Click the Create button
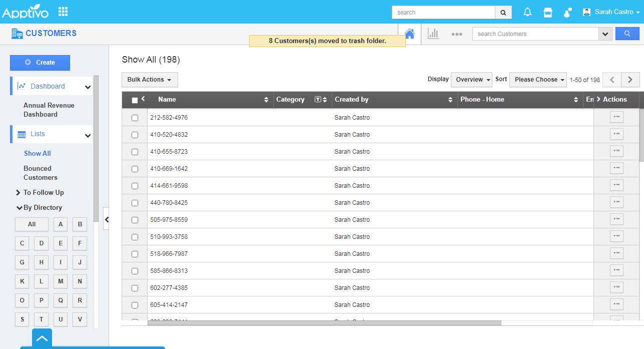Screen dimensions: 644x349 point(40,63)
